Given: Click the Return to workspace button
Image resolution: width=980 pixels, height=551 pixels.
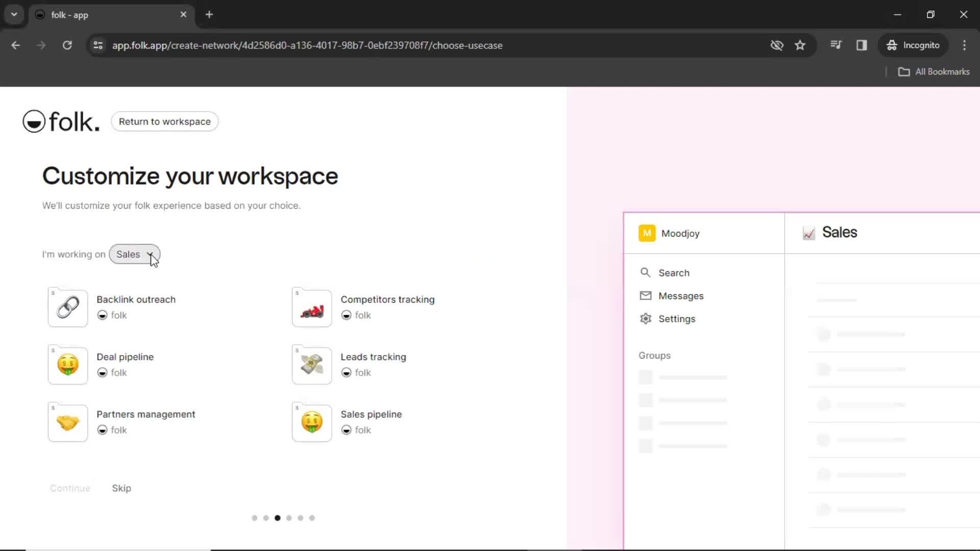Looking at the screenshot, I should pyautogui.click(x=164, y=122).
